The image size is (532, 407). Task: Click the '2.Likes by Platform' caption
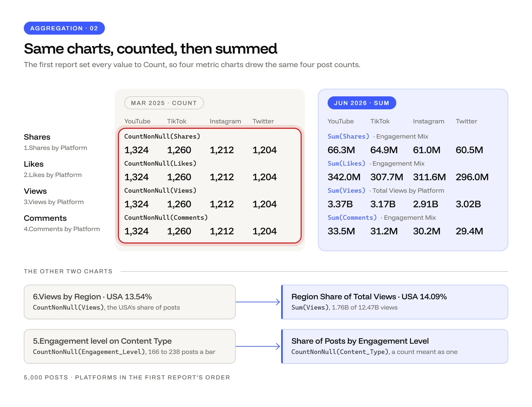click(x=53, y=175)
